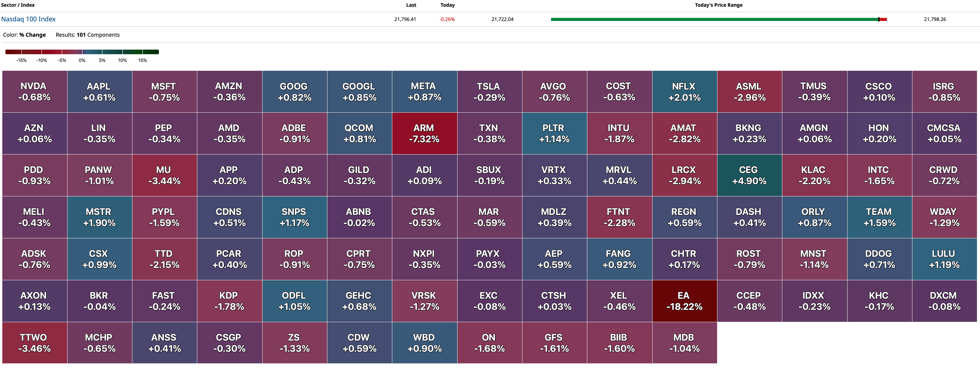This screenshot has height=371, width=980.
Task: Select the LULU +1.19% tile
Action: tap(944, 259)
